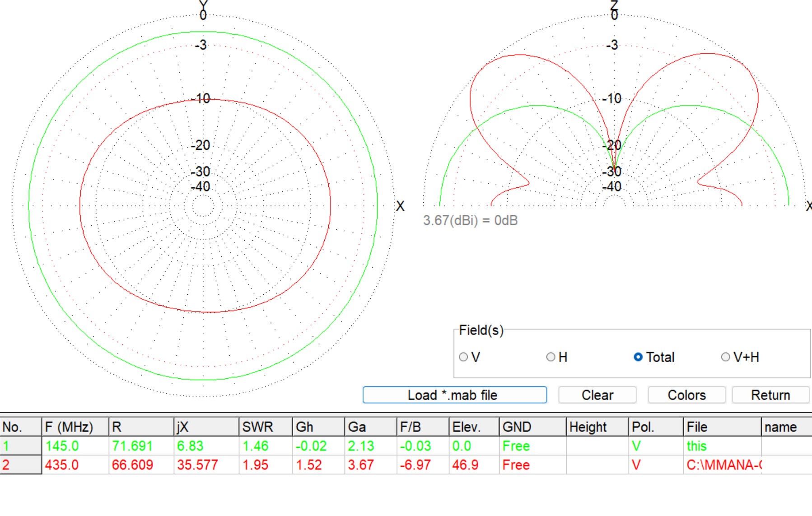Click the File column header
The image size is (812, 516).
point(723,427)
